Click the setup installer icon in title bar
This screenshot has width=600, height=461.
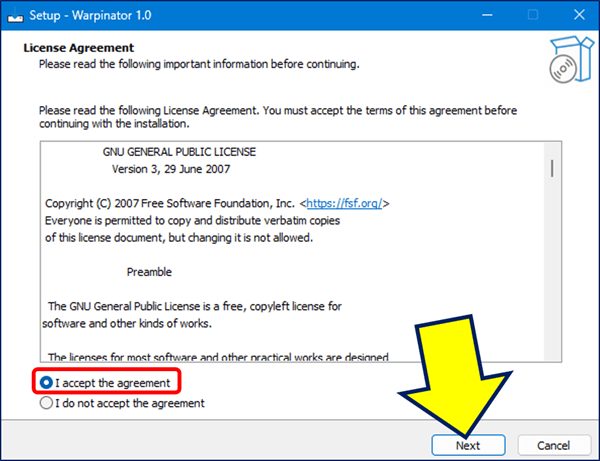15,15
